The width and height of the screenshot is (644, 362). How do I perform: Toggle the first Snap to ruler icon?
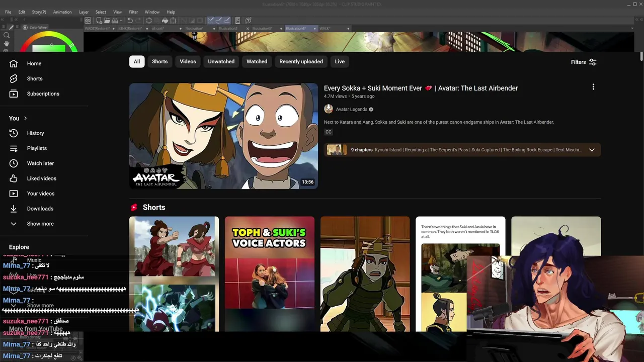pyautogui.click(x=211, y=21)
